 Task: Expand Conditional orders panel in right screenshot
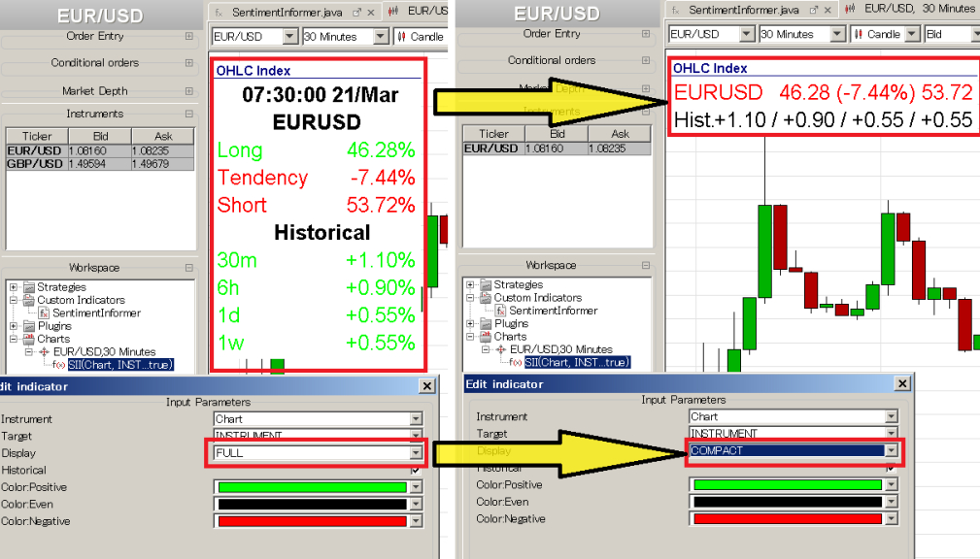click(x=646, y=60)
